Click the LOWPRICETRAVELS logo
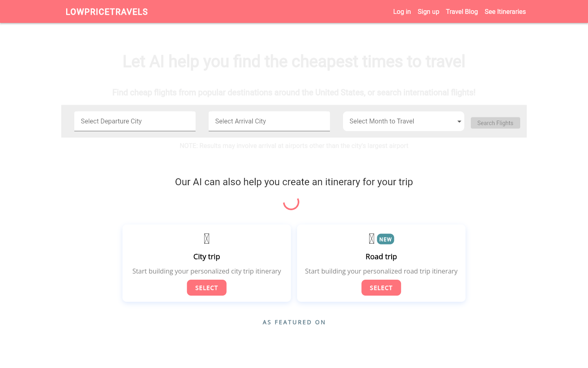The image size is (588, 368). [x=107, y=11]
